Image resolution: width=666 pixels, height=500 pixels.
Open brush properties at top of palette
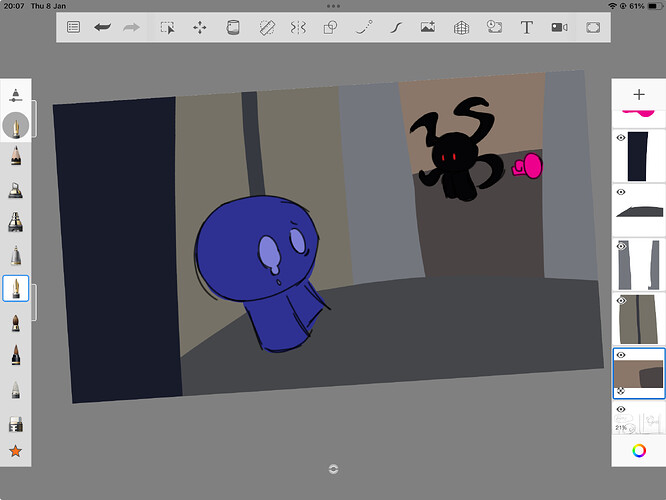click(16, 95)
